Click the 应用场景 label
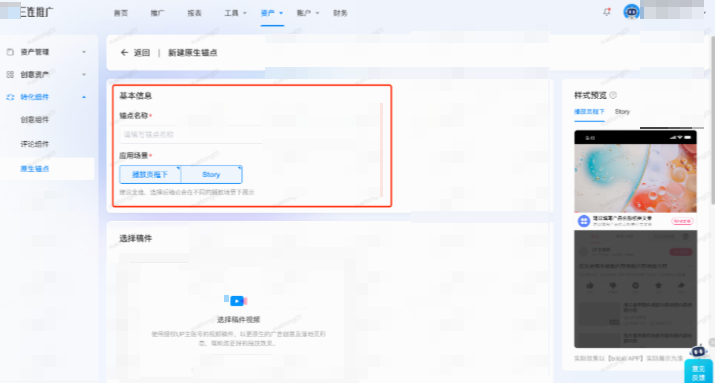The height and width of the screenshot is (383, 715). pyautogui.click(x=134, y=155)
